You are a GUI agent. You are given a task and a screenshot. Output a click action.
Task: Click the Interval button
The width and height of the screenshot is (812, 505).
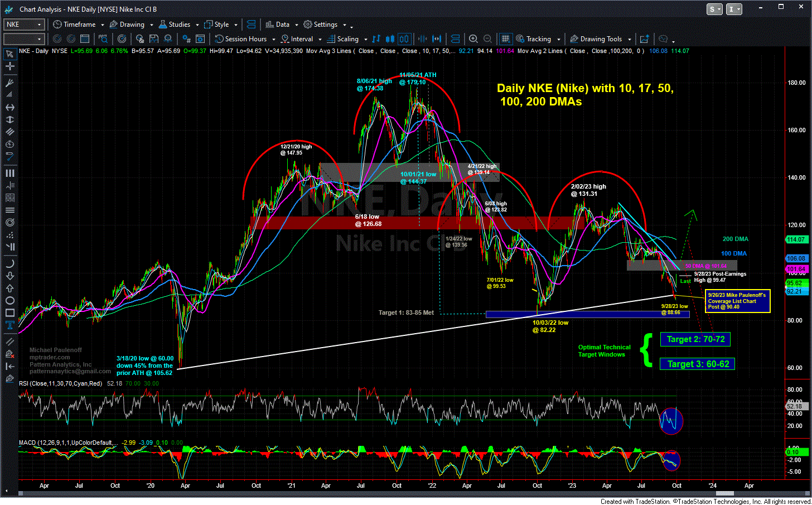[297, 39]
